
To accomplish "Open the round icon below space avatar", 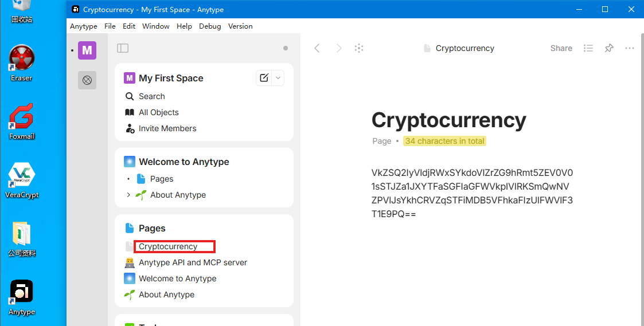I will (87, 80).
